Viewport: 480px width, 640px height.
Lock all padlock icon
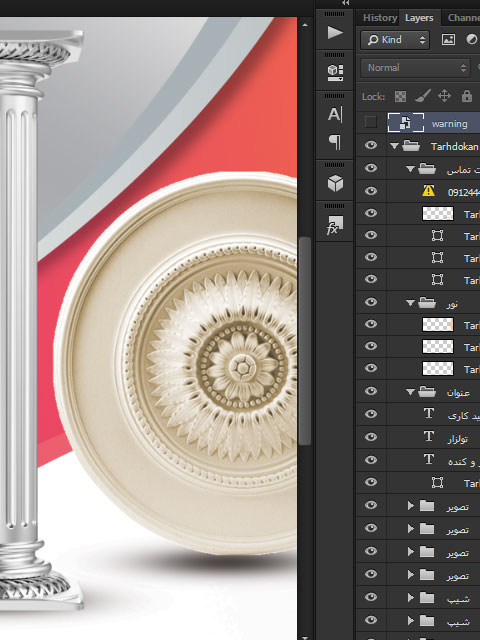[467, 96]
